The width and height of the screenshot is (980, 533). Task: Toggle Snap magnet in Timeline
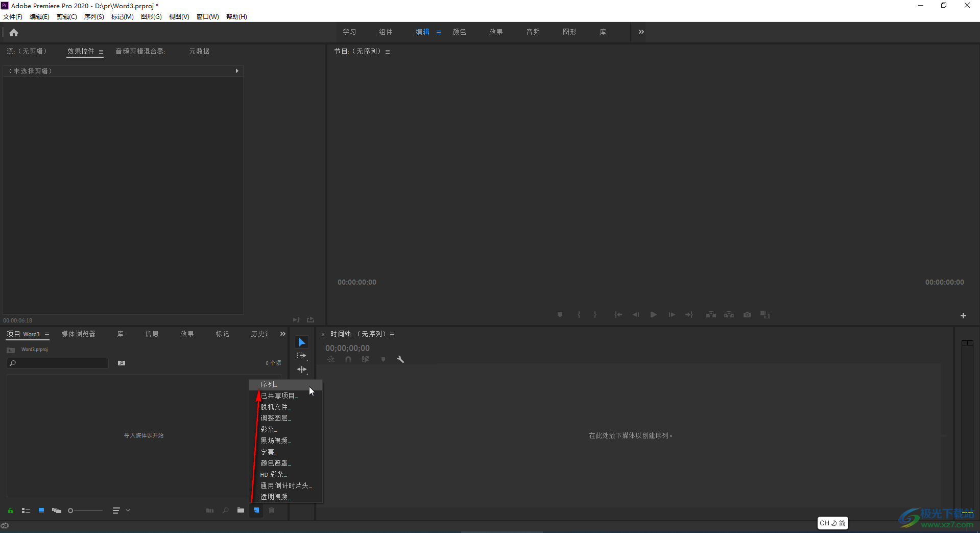point(348,360)
